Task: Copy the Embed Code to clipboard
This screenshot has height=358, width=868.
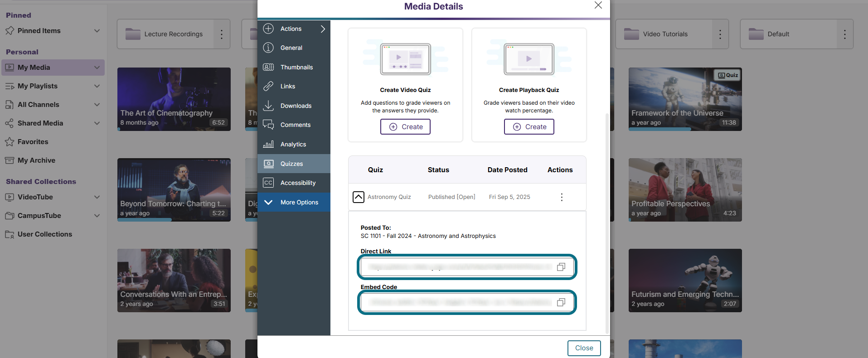Action: tap(561, 302)
